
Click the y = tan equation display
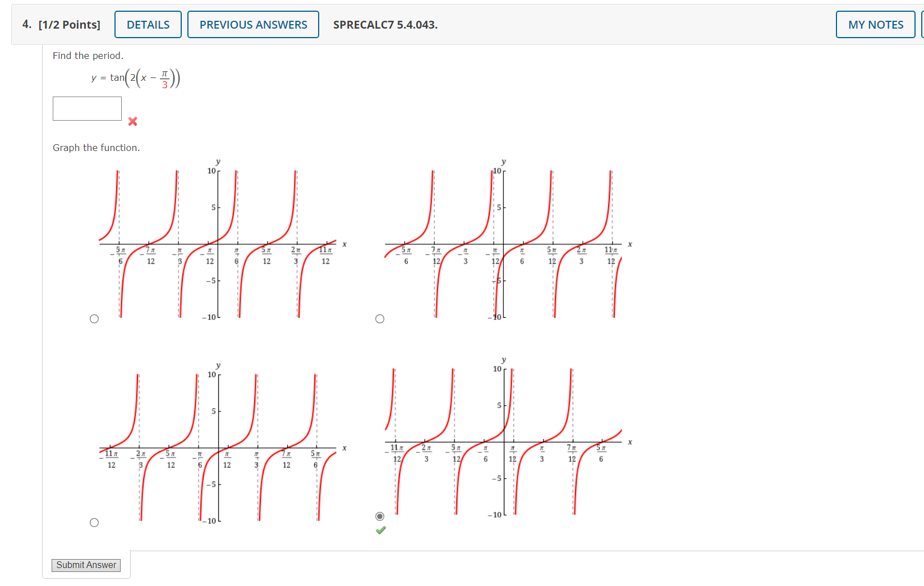(x=135, y=78)
